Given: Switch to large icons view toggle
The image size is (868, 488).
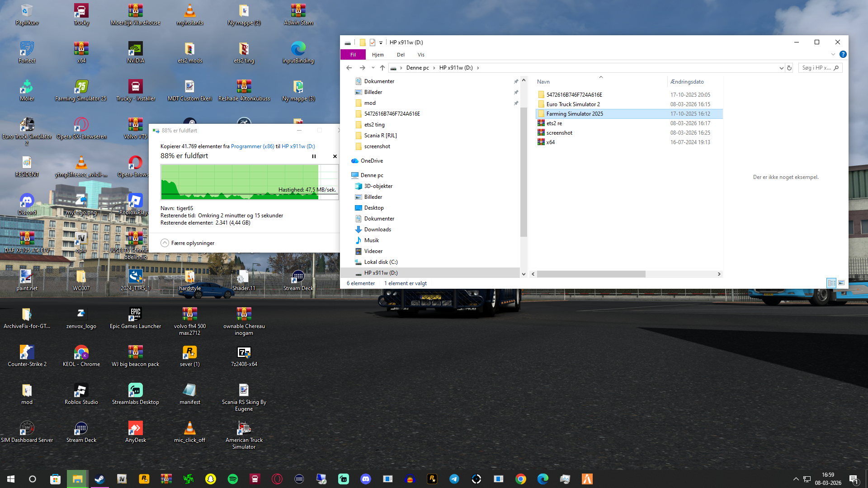Looking at the screenshot, I should click(x=841, y=283).
